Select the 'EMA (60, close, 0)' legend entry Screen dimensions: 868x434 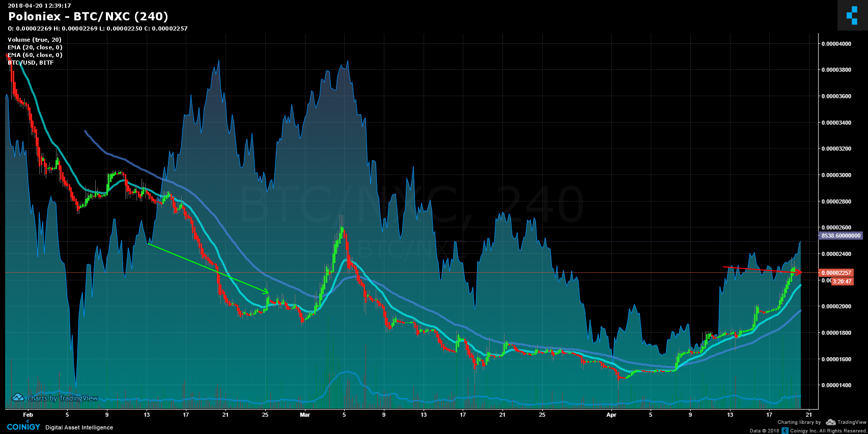[35, 55]
